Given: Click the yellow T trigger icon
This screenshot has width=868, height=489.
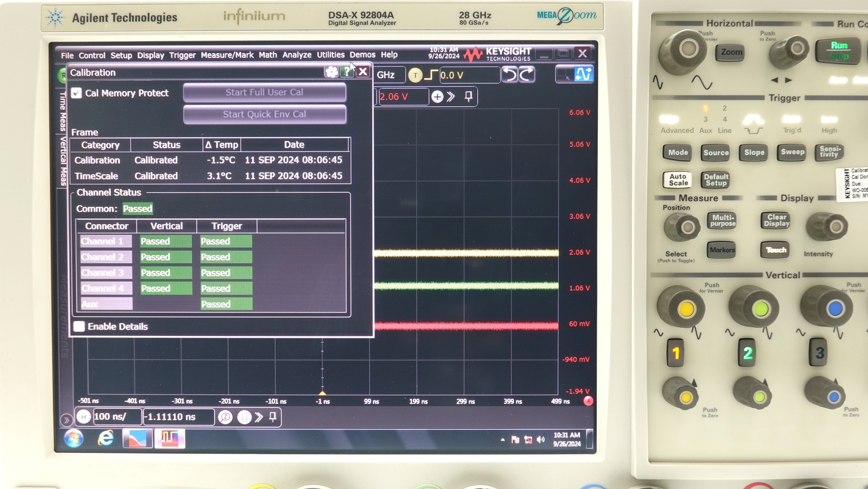Looking at the screenshot, I should [415, 75].
